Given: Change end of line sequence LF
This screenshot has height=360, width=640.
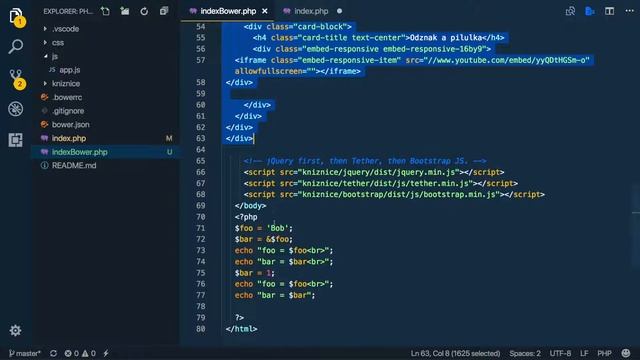Looking at the screenshot, I should coord(584,353).
